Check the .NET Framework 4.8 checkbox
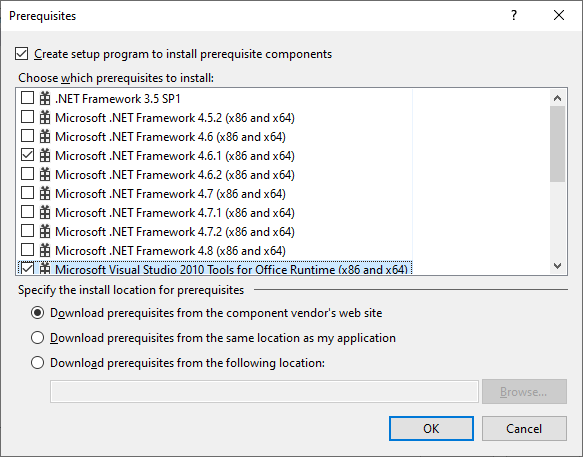Image resolution: width=583 pixels, height=457 pixels. click(x=28, y=250)
